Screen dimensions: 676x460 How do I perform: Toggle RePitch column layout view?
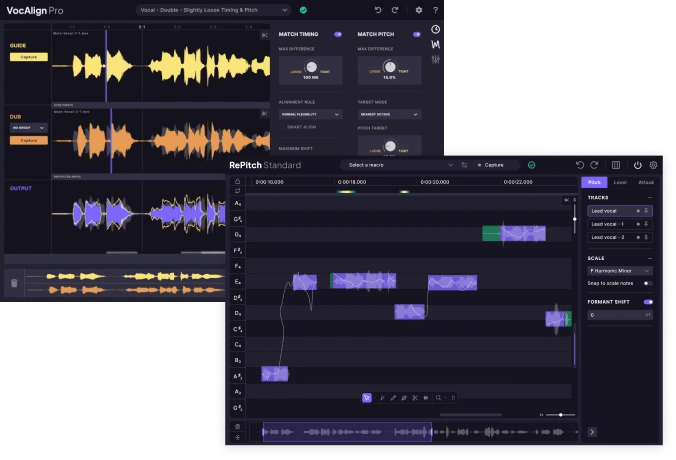pyautogui.click(x=616, y=165)
